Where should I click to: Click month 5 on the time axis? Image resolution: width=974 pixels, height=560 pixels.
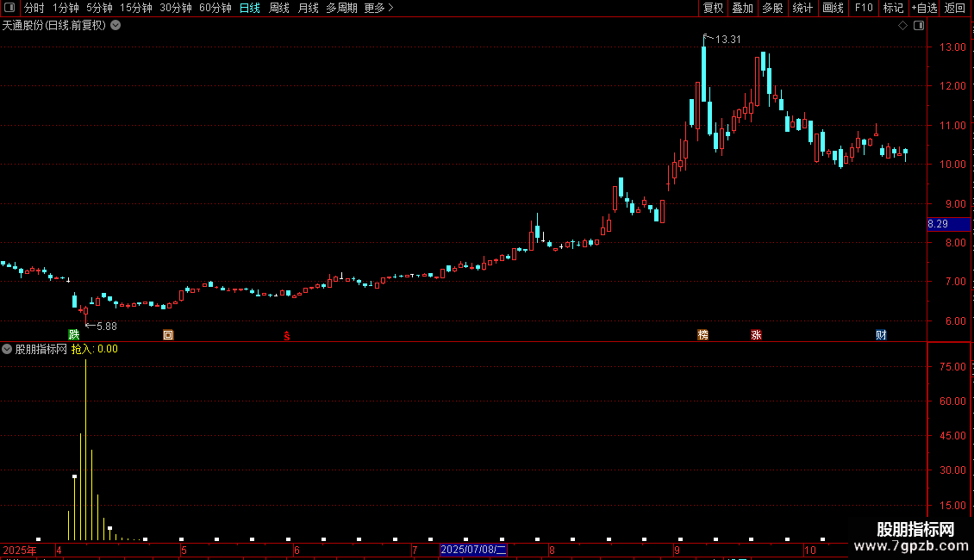[x=184, y=550]
